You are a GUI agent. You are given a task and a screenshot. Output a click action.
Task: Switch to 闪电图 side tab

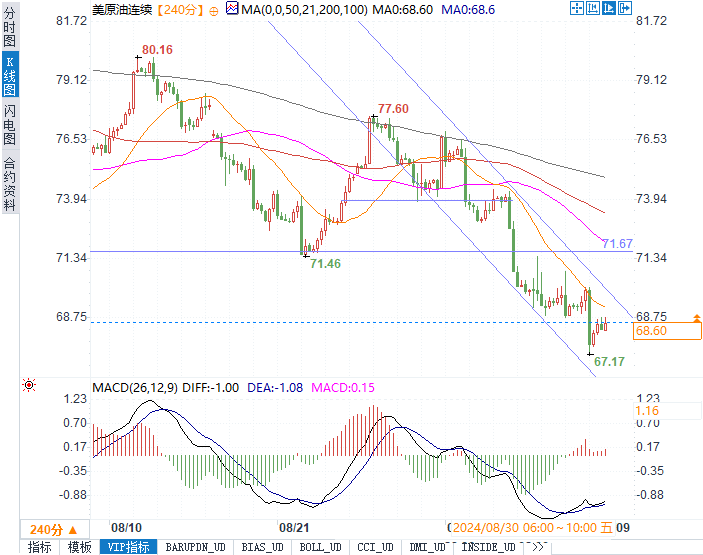point(9,125)
